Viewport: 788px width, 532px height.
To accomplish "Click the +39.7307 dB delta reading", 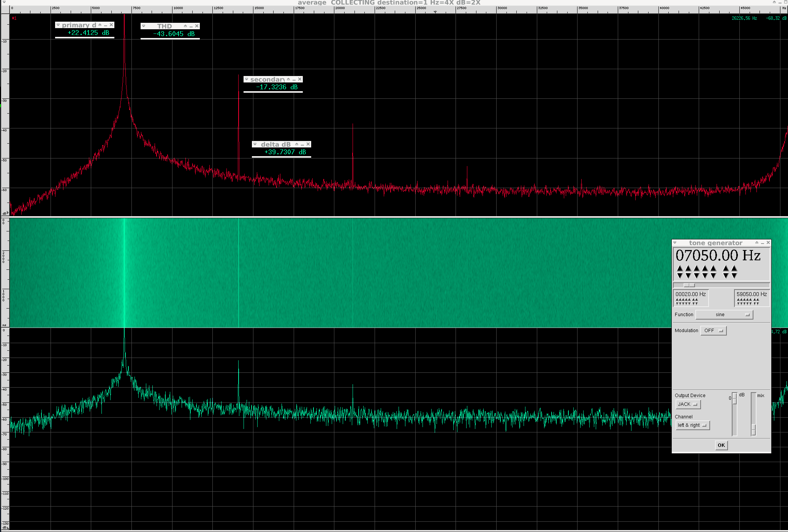I will 285,152.
